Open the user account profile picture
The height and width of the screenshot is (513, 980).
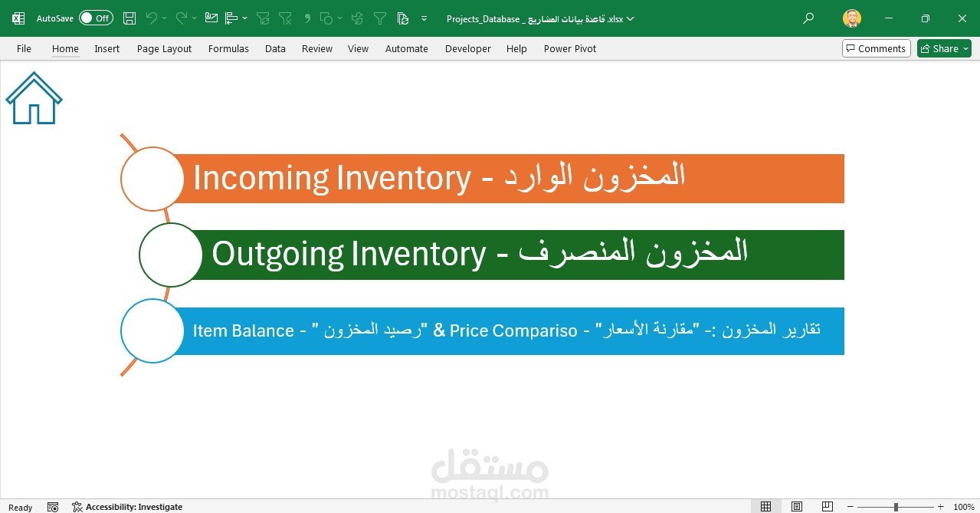click(851, 18)
